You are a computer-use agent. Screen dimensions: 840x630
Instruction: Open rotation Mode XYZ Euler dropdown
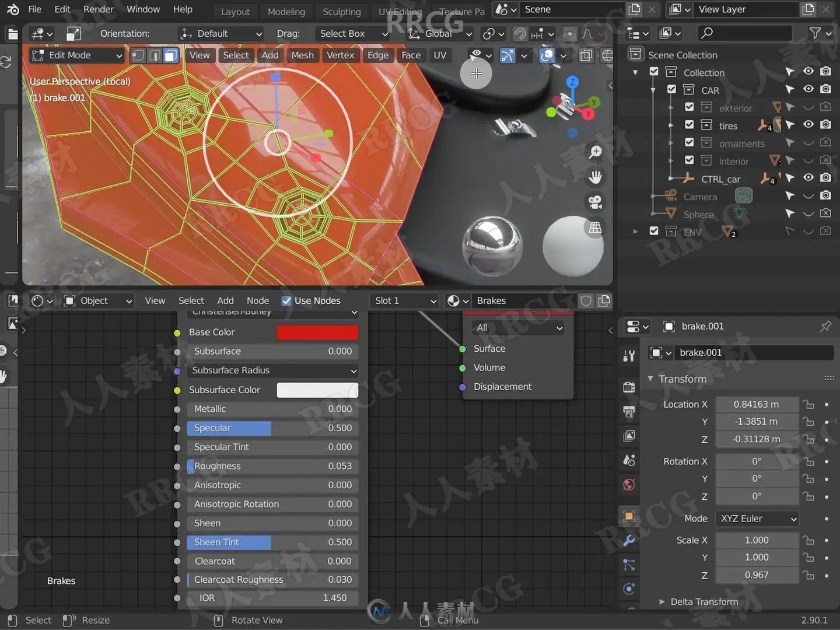tap(757, 519)
